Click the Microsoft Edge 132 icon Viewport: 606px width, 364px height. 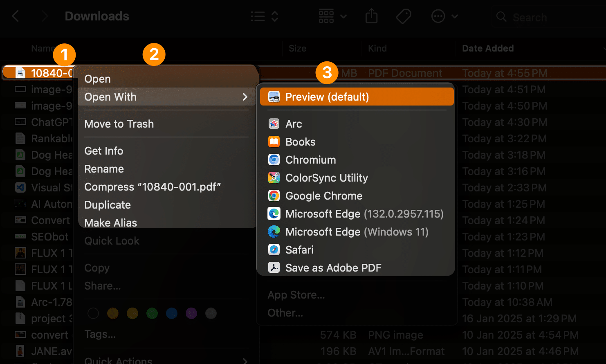click(x=274, y=214)
